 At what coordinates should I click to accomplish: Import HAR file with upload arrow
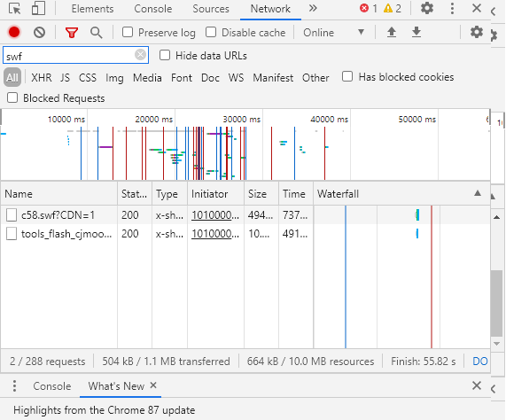pos(392,32)
